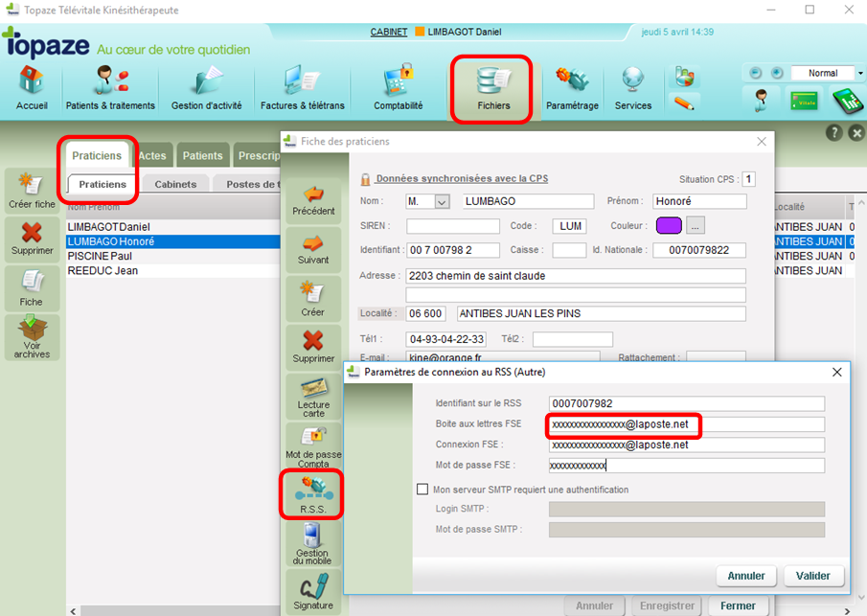
Task: Click the Lecture carte icon
Action: 313,398
